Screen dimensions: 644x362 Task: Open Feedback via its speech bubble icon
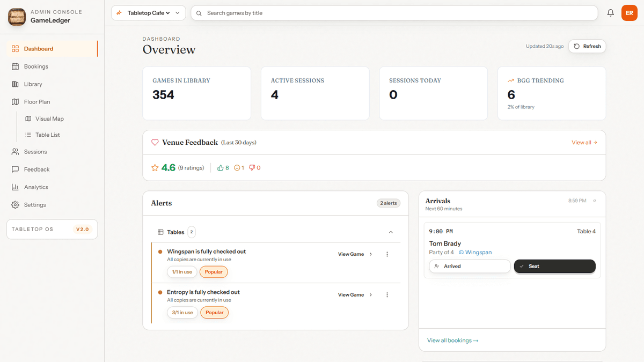[15, 169]
